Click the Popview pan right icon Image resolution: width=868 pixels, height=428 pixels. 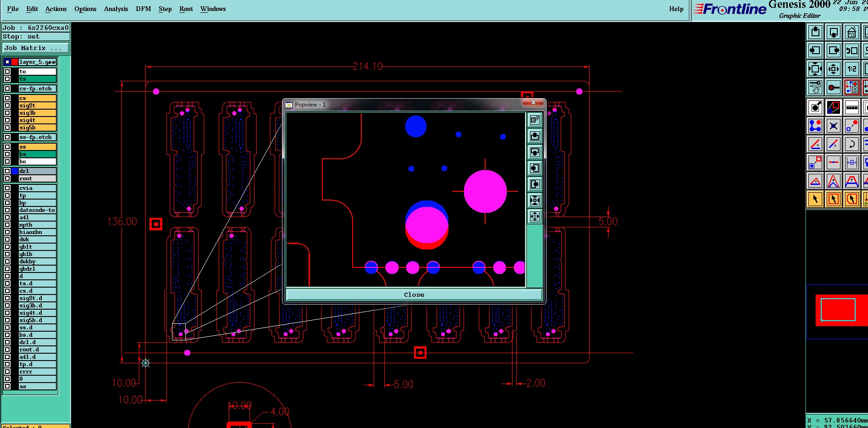535,184
